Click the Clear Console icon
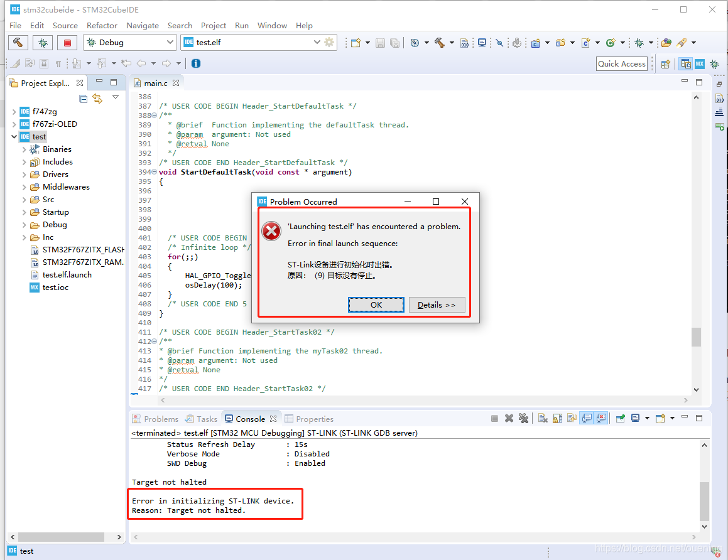The image size is (728, 560). (x=543, y=419)
